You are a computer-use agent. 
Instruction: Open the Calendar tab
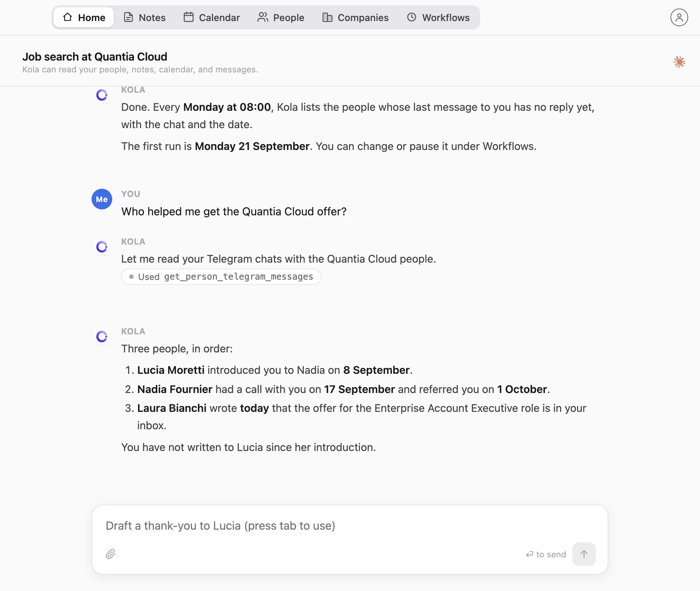(212, 17)
